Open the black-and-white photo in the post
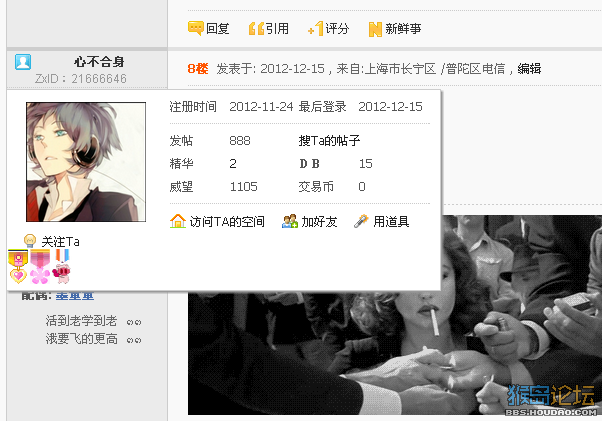Screen dimensions: 602x421 tap(395, 315)
